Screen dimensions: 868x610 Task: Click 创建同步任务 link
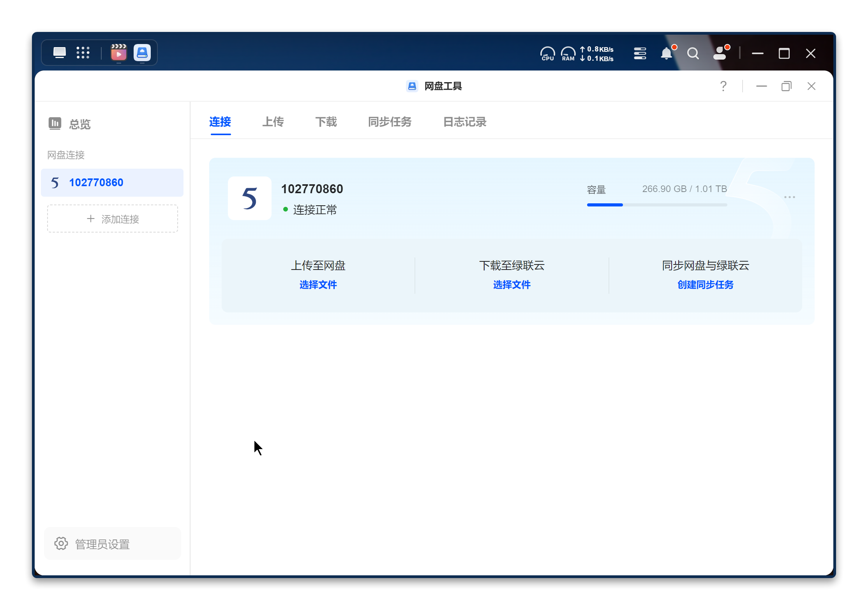point(705,285)
